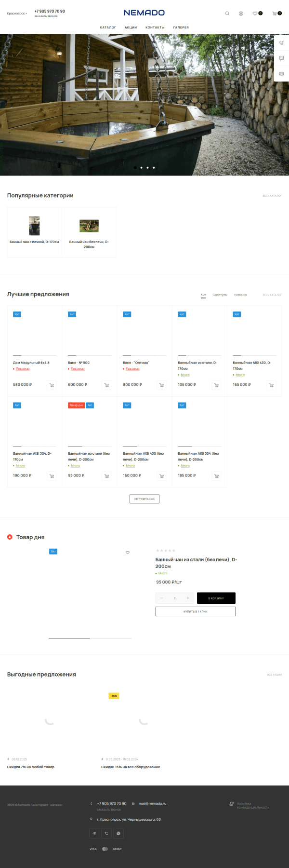Expand the Красноярск city selector
289x868 pixels.
[x=17, y=14]
